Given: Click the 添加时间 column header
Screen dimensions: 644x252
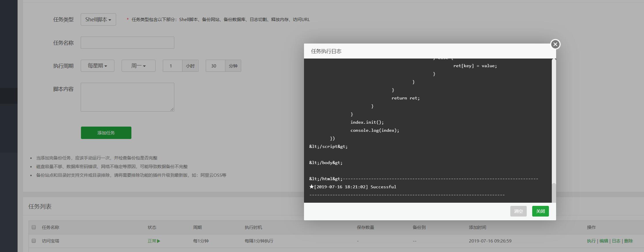Looking at the screenshot, I should click(477, 227).
